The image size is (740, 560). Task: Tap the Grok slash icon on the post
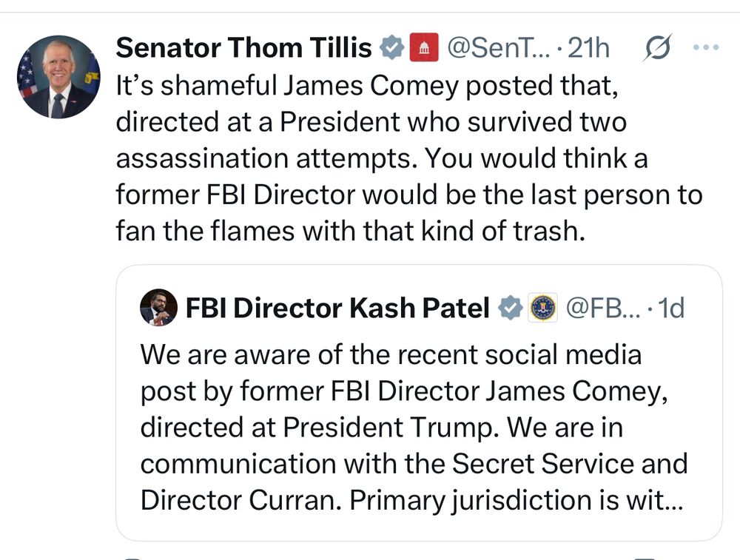657,47
